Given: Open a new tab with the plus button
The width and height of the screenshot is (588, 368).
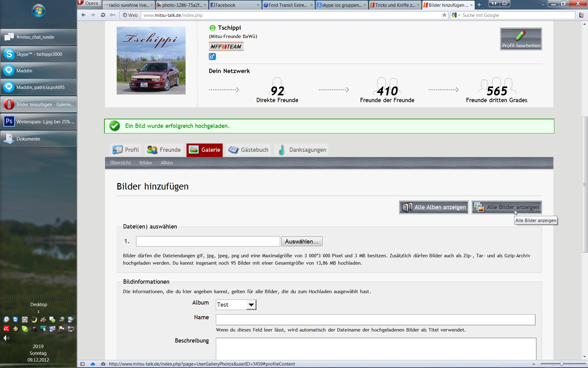Looking at the screenshot, I should click(479, 5).
